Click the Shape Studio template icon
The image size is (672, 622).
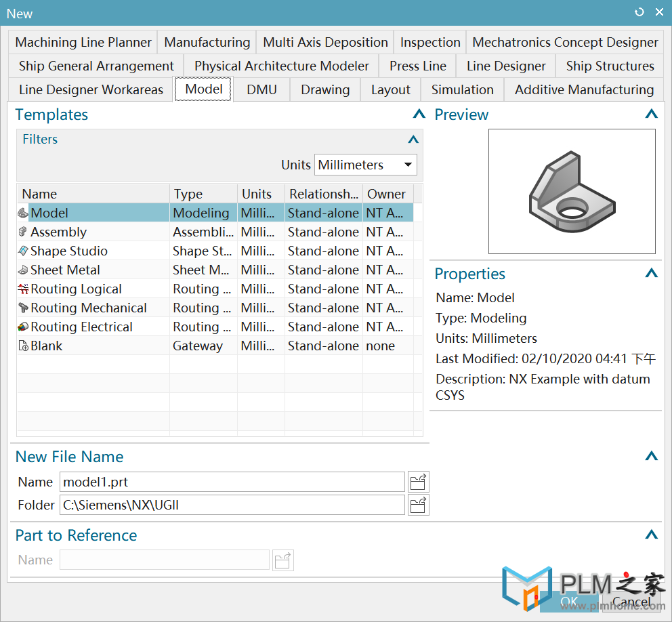click(x=23, y=251)
